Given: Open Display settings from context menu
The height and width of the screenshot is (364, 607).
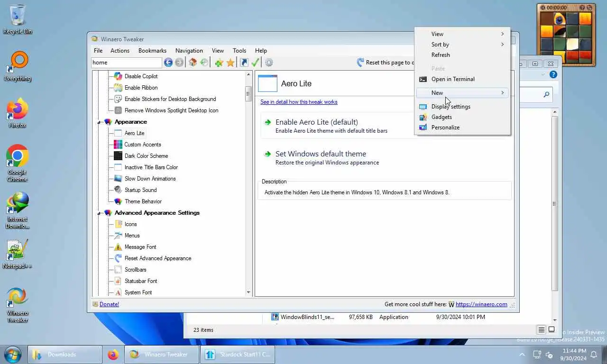Looking at the screenshot, I should point(462,107).
